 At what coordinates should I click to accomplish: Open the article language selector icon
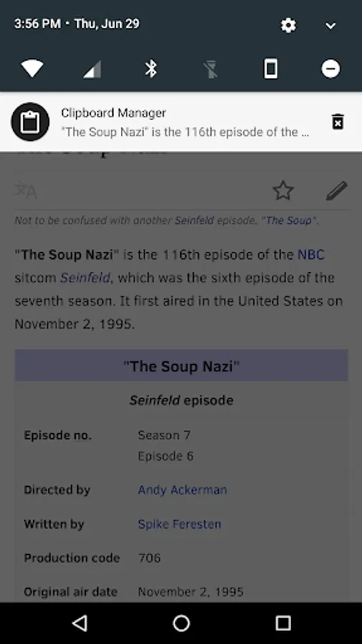tap(26, 191)
